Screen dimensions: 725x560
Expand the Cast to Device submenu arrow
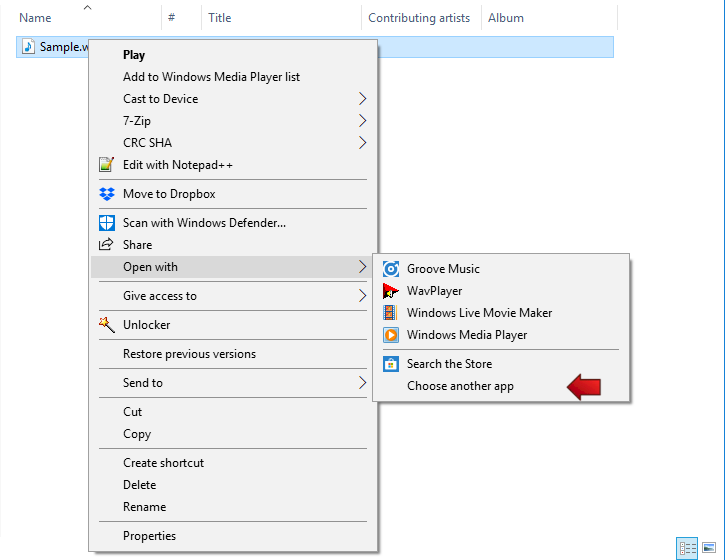coord(362,98)
